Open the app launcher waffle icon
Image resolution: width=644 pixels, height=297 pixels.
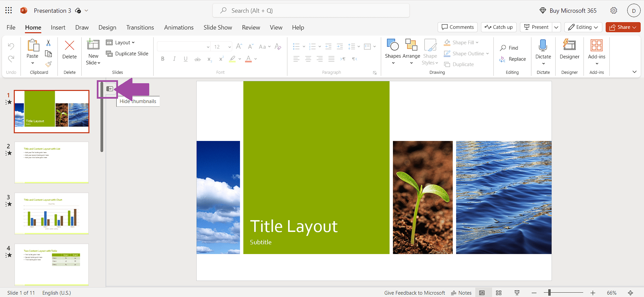(x=9, y=10)
